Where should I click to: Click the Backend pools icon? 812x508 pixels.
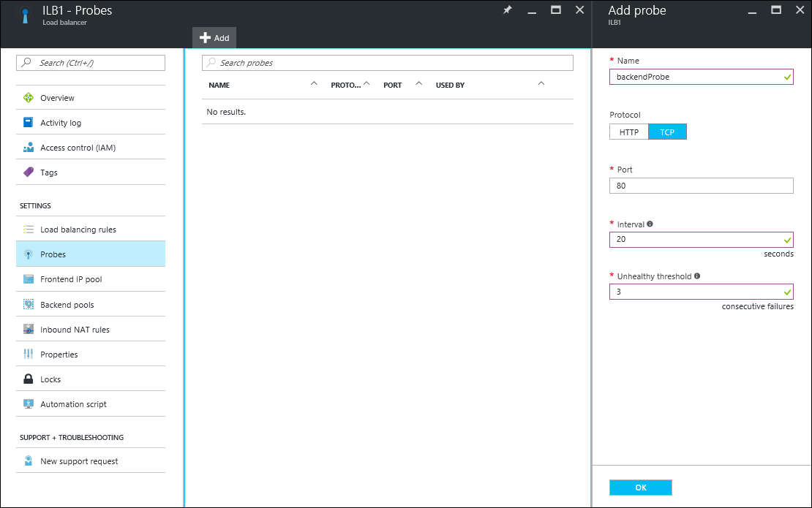pos(29,305)
